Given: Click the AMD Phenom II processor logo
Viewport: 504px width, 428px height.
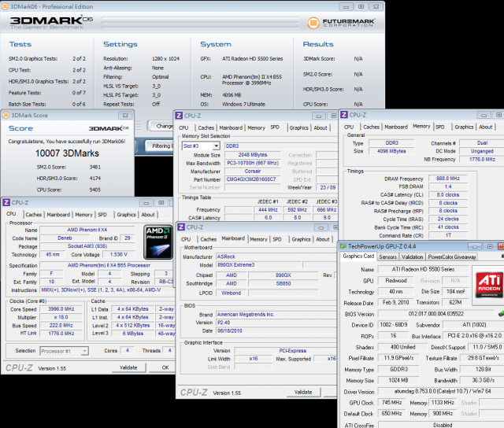Looking at the screenshot, I should (x=158, y=242).
